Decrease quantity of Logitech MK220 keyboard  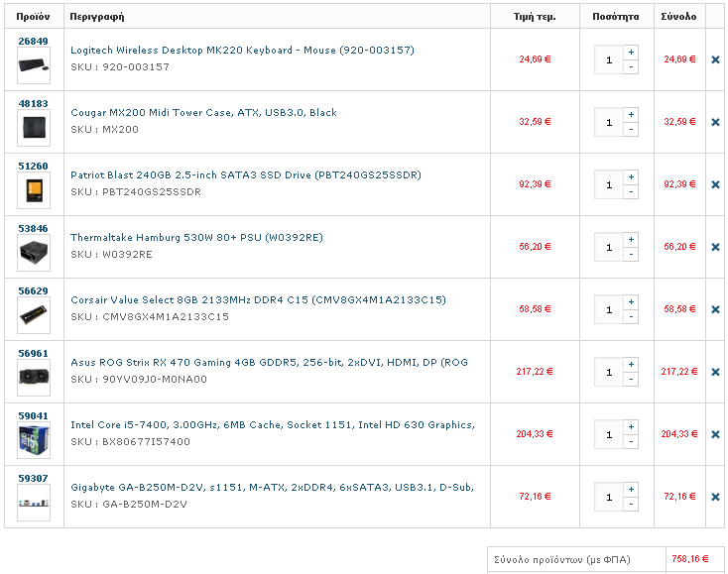tap(631, 66)
